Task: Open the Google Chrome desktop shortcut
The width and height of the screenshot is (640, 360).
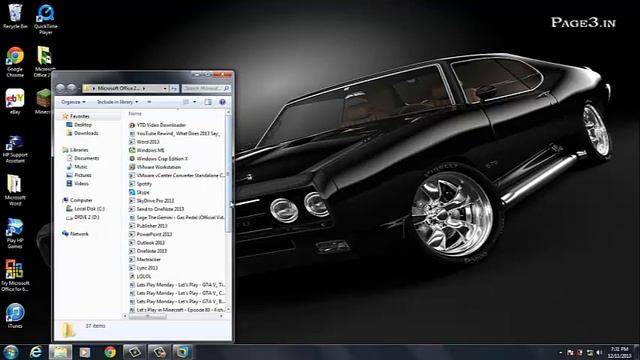Action: coord(15,62)
